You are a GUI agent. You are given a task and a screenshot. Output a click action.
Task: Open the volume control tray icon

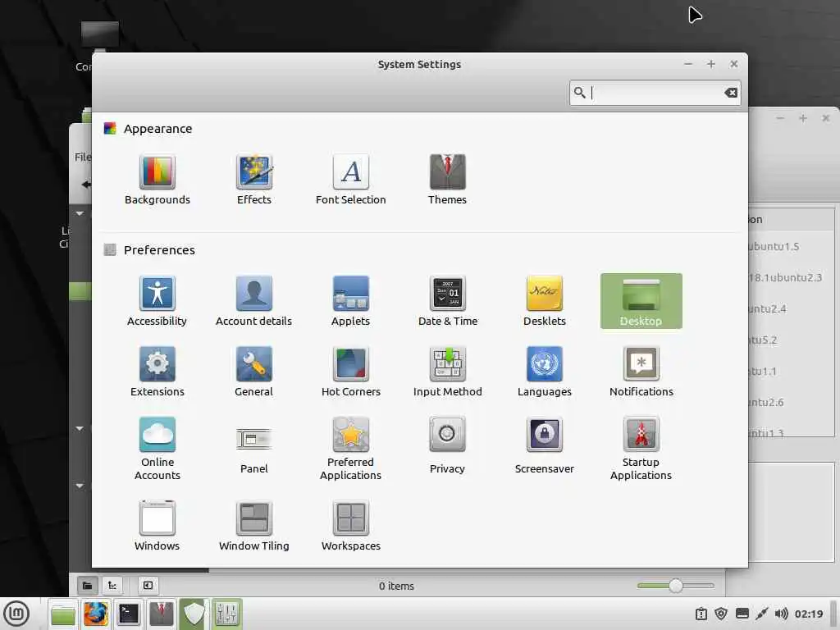point(781,614)
